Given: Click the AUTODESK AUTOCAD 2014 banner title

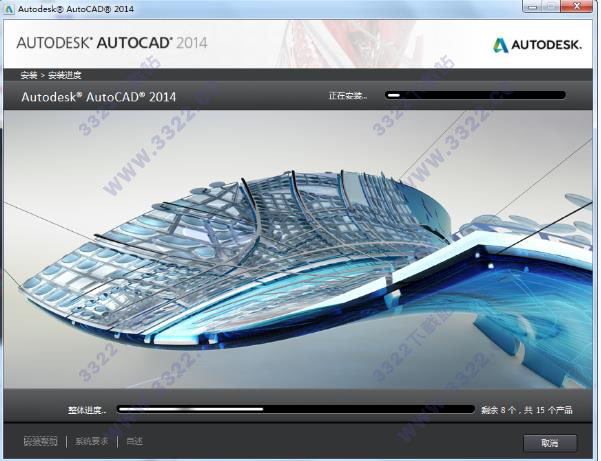Looking at the screenshot, I should coord(112,43).
